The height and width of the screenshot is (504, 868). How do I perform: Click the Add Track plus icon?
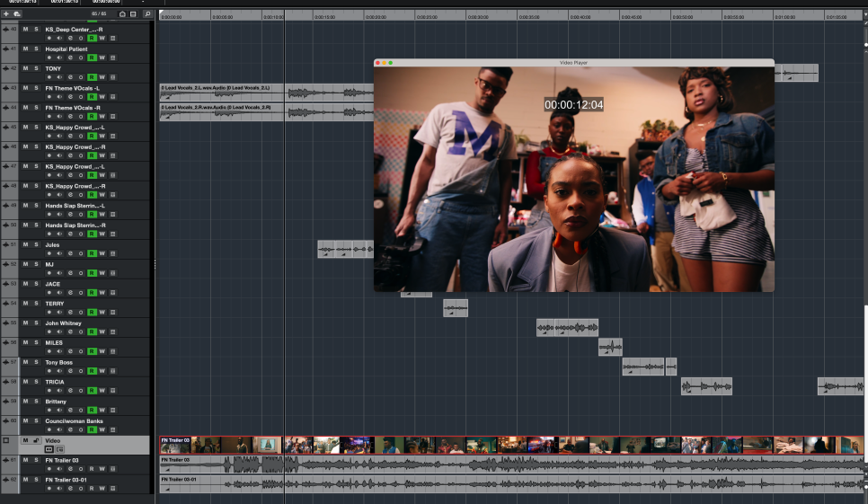[x=6, y=13]
